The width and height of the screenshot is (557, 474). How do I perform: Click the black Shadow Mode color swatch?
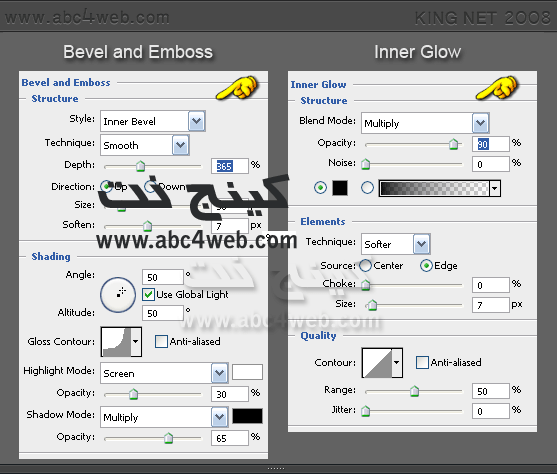coord(248,416)
